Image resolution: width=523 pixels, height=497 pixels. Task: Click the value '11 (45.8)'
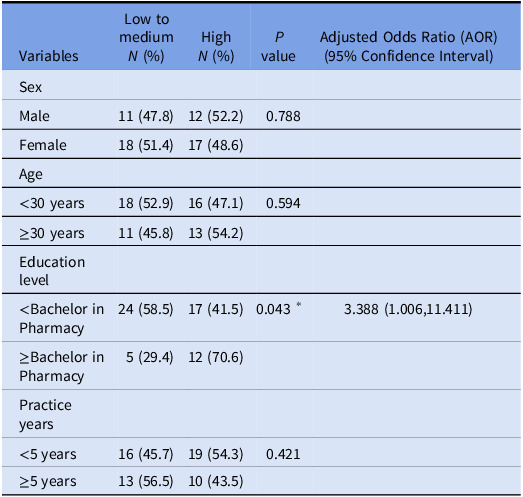point(146,233)
